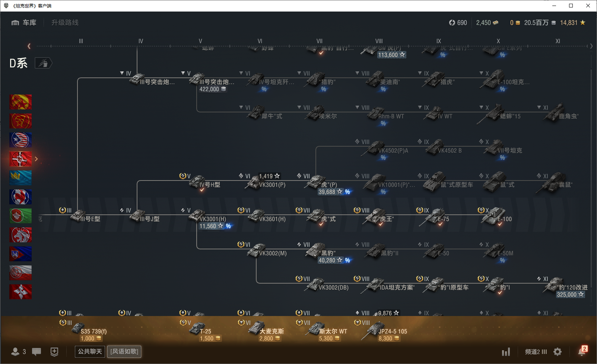Open the VK3001(H) tank node
This screenshot has height=364, width=597.
208,217
